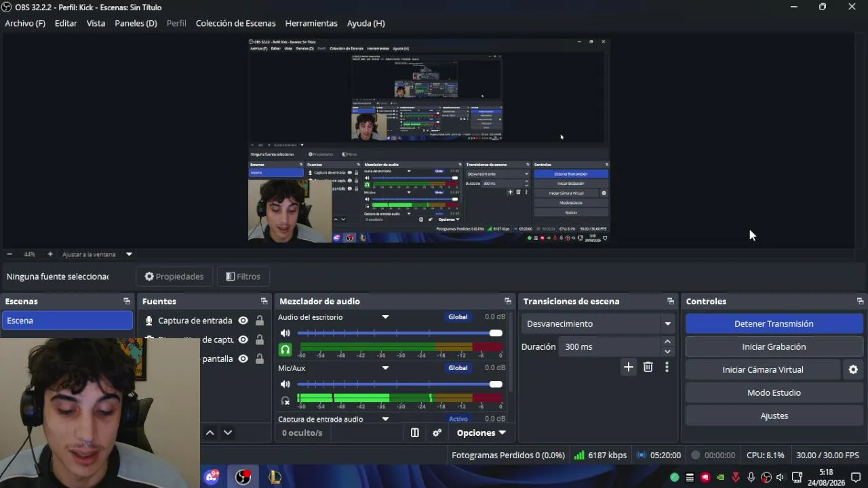
Task: Toggle headphone monitoring for Mic/Aux
Action: point(285,401)
